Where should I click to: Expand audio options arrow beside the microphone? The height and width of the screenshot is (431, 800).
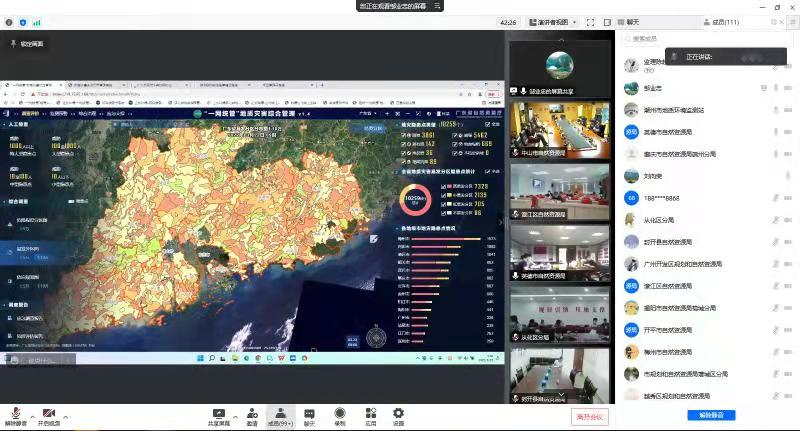(x=32, y=417)
